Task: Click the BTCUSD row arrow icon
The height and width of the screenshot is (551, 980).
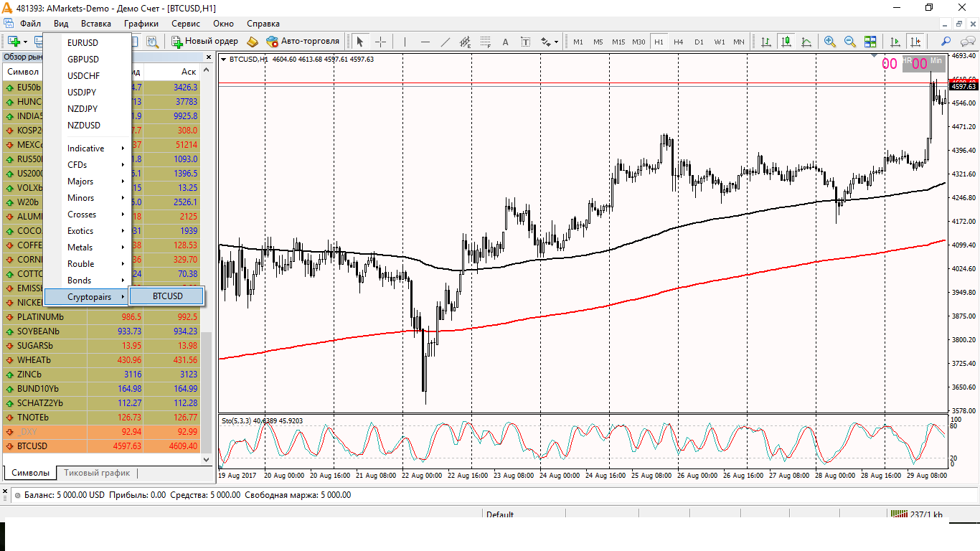Action: tap(9, 446)
